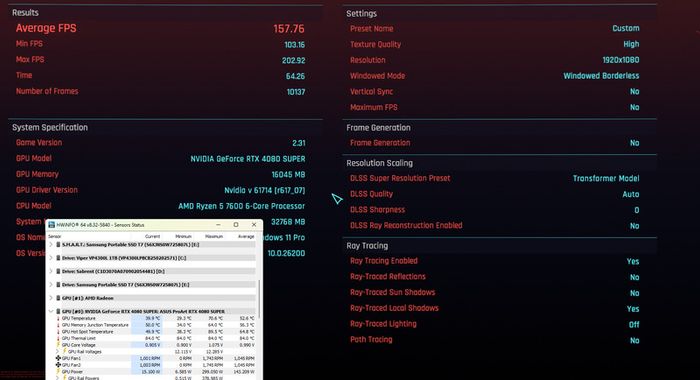Click the DLSS Super Resolution Preset value Transformer Model

coord(606,178)
